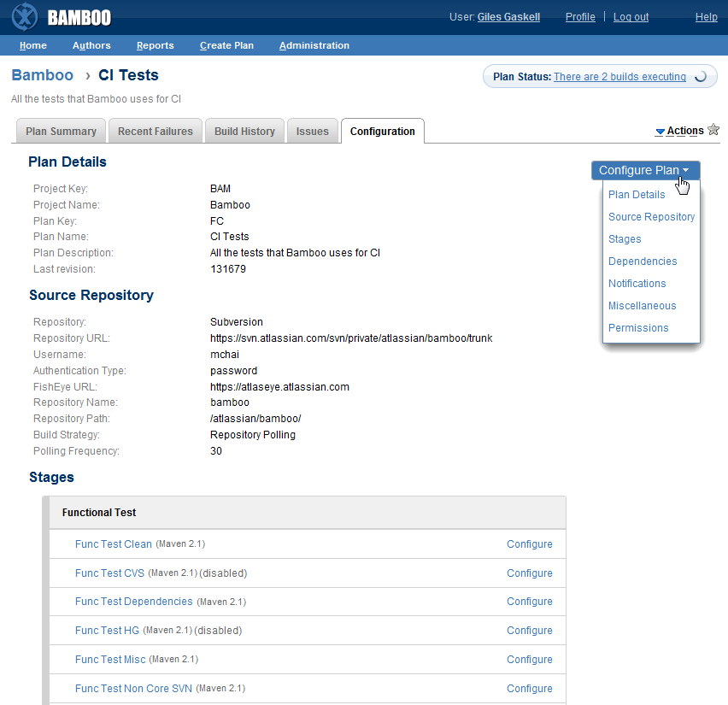This screenshot has width=728, height=705.
Task: Expand the Configure Plan dropdown button
Action: pyautogui.click(x=645, y=170)
